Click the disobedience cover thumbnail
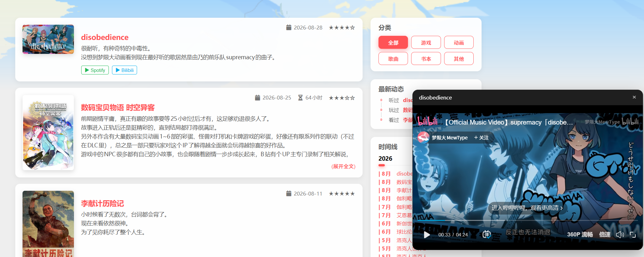This screenshot has height=257, width=644. (x=48, y=39)
